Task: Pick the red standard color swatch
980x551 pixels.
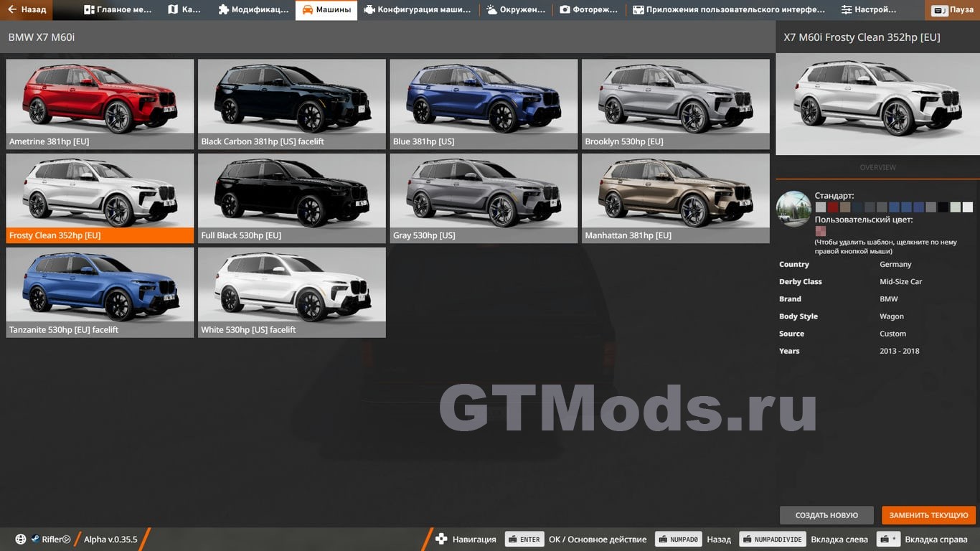Action: [833, 207]
